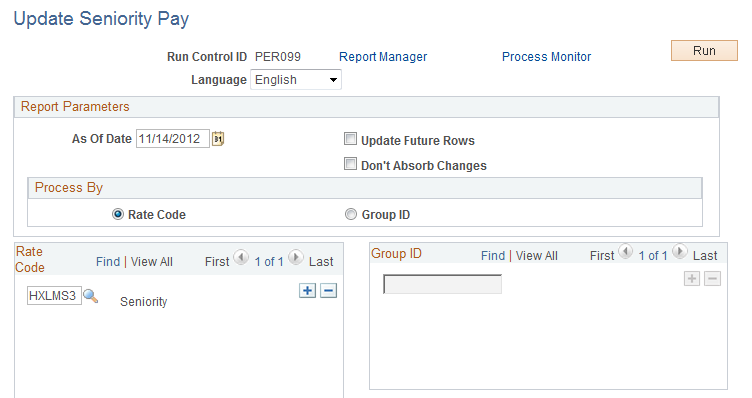The width and height of the screenshot is (752, 398).
Task: Open the Language dropdown
Action: pos(296,80)
